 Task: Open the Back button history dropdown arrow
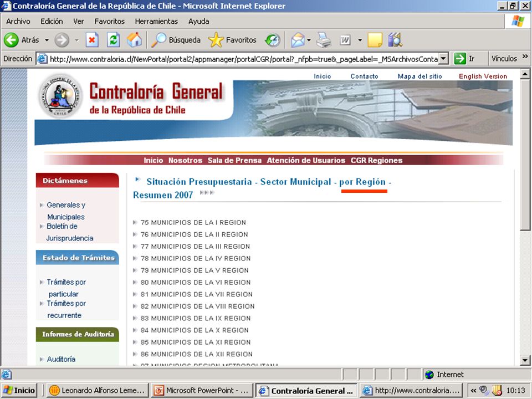coord(47,40)
